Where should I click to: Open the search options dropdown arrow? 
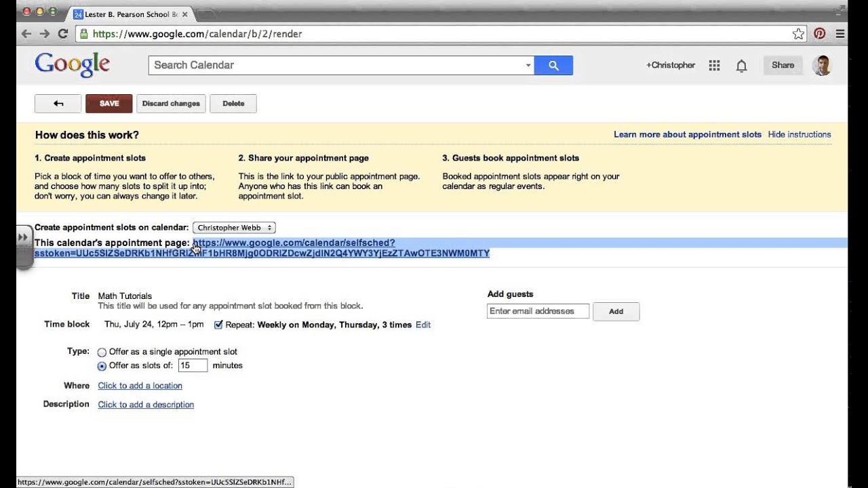[x=528, y=66]
